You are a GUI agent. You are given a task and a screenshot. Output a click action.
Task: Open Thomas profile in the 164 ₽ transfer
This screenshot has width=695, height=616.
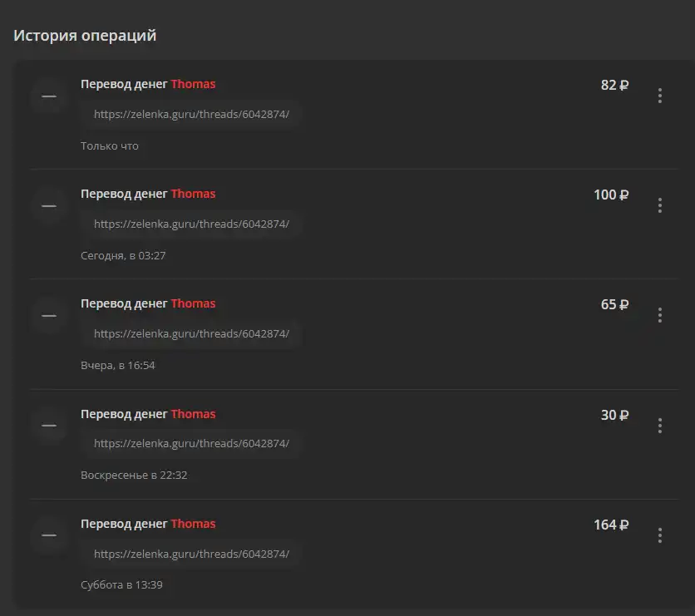tap(193, 524)
